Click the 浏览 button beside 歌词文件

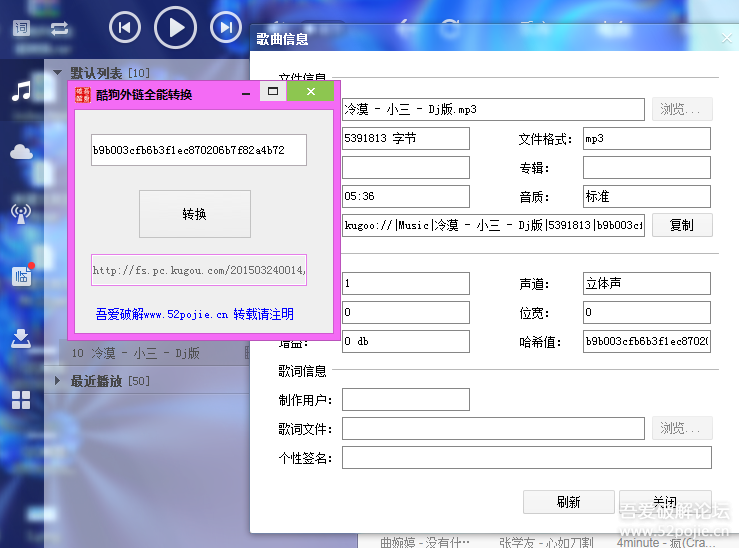(682, 428)
